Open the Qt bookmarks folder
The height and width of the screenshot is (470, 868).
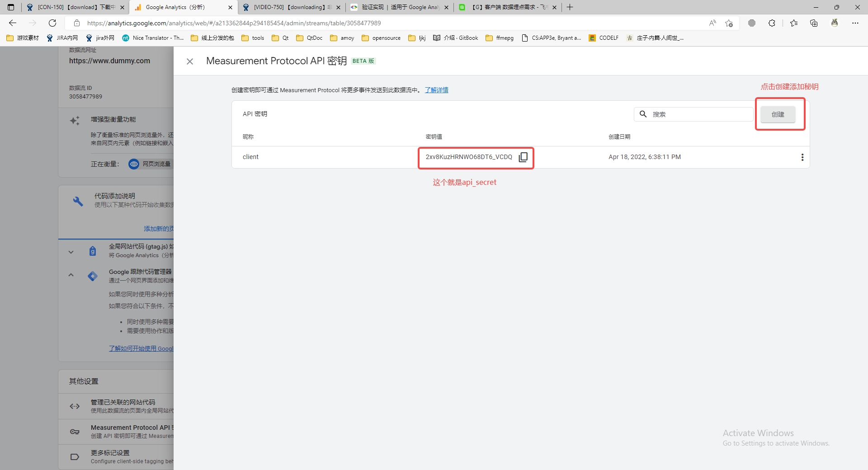[280, 38]
